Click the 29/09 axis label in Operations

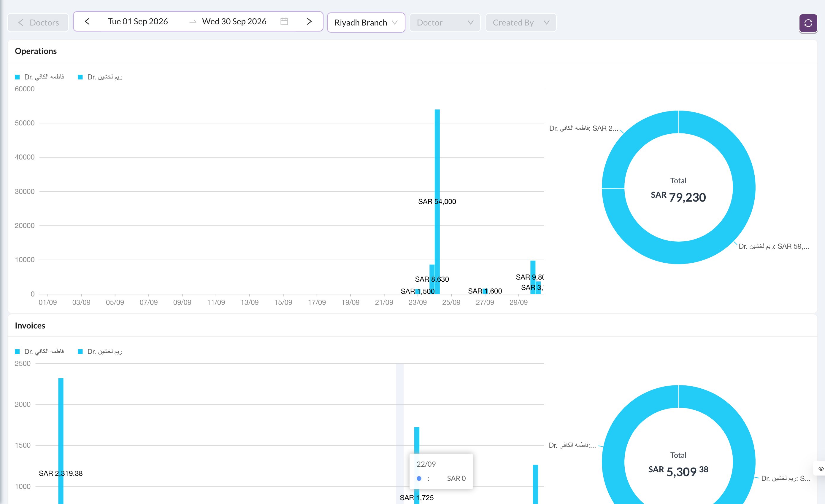518,302
